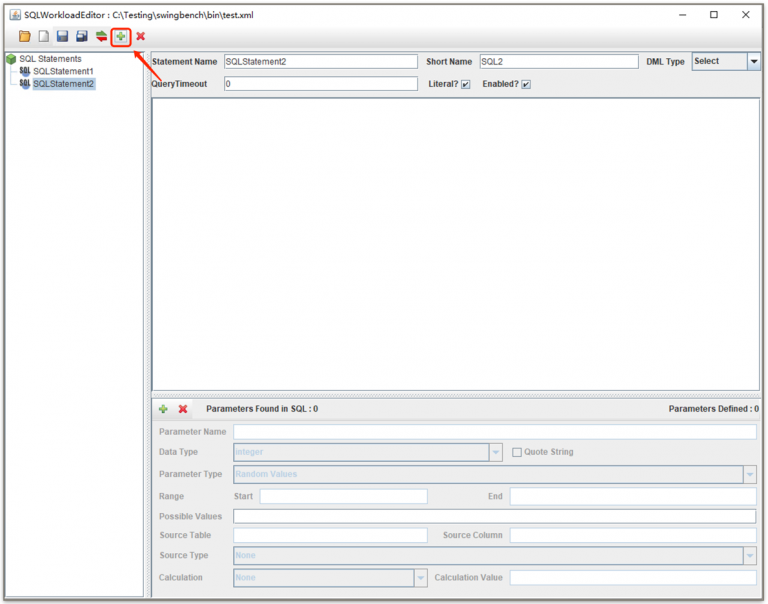Open the Parameter Type Random Values dropdown

(750, 474)
